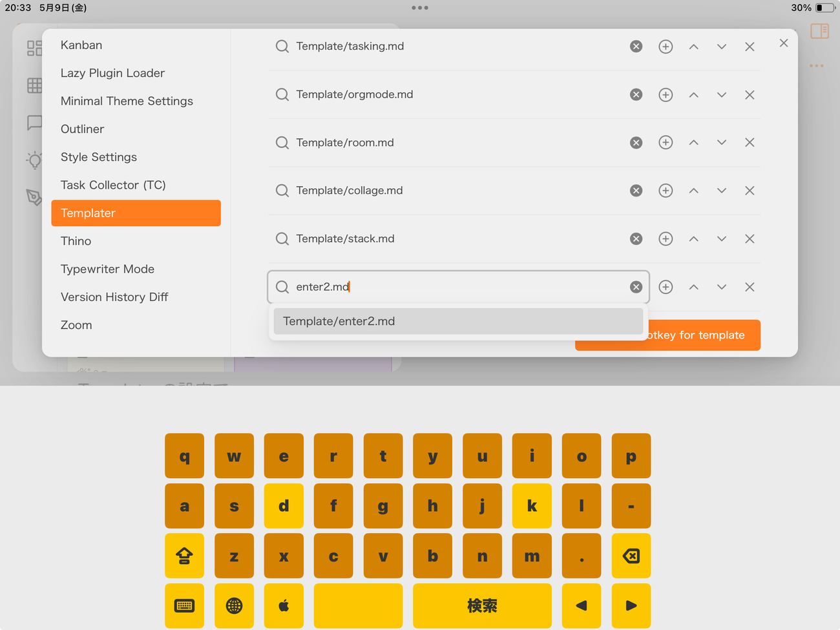Open Style Settings tab
This screenshot has width=840, height=630.
point(136,157)
